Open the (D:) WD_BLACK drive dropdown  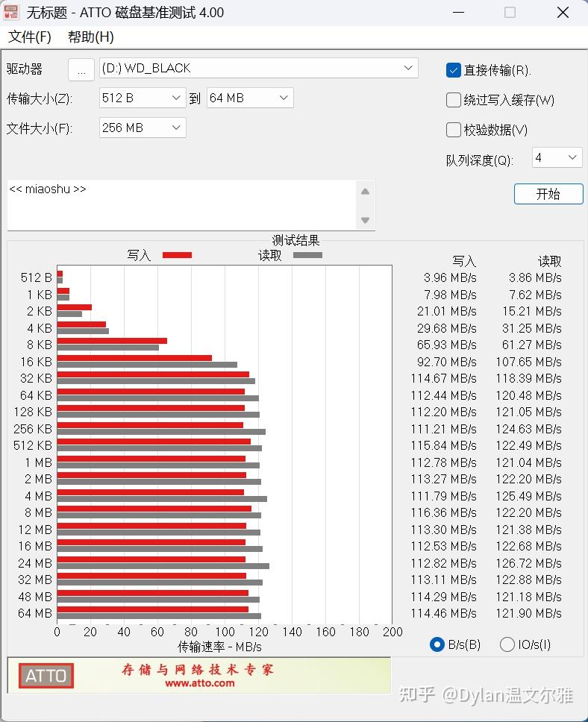click(x=258, y=68)
